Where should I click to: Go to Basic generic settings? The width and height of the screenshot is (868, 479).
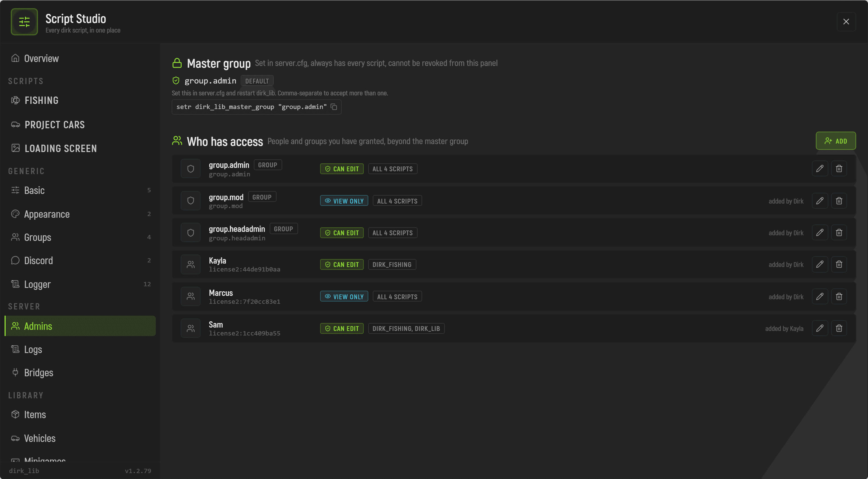click(80, 191)
